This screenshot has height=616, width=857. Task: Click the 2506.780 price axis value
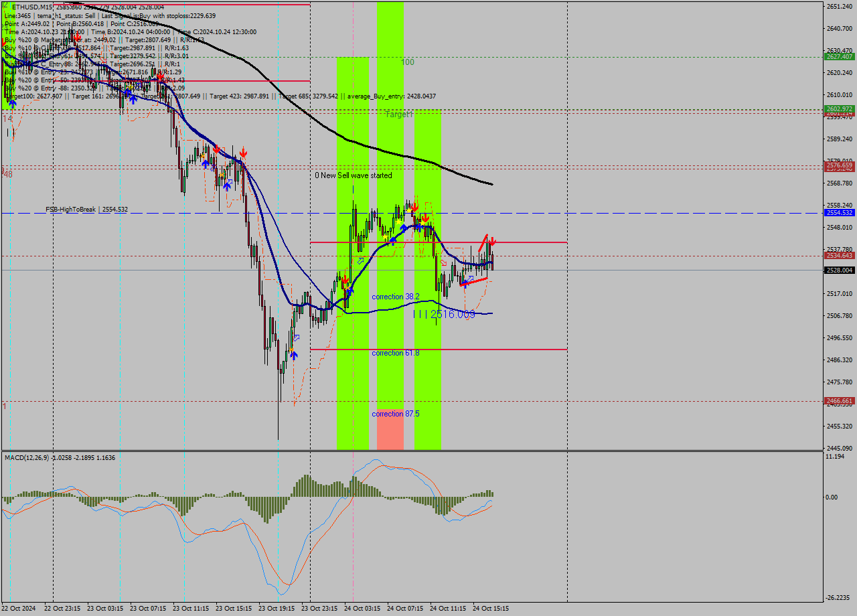(x=839, y=315)
